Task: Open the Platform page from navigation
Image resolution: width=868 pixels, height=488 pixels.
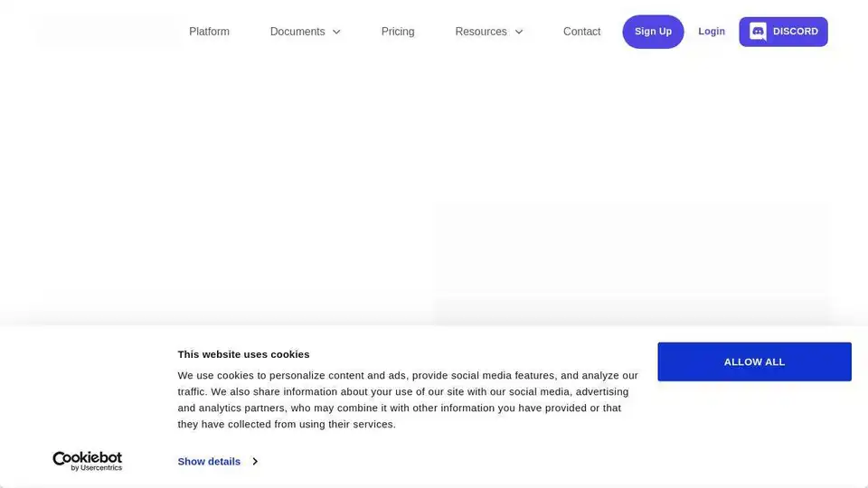Action: 209,32
